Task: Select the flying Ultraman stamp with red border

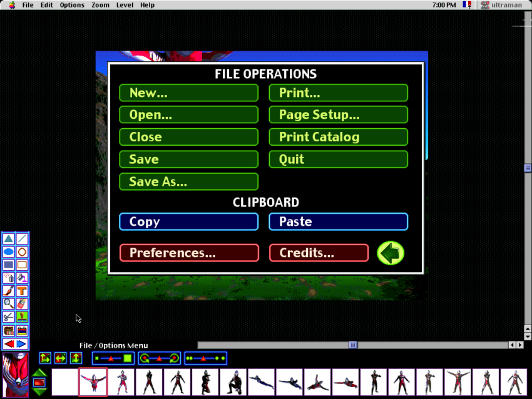Action: click(x=93, y=382)
